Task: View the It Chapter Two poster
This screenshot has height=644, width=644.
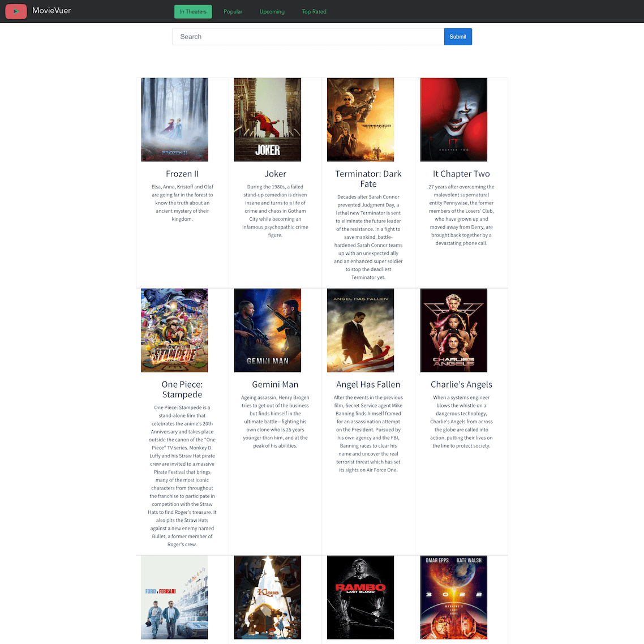Action: (454, 119)
